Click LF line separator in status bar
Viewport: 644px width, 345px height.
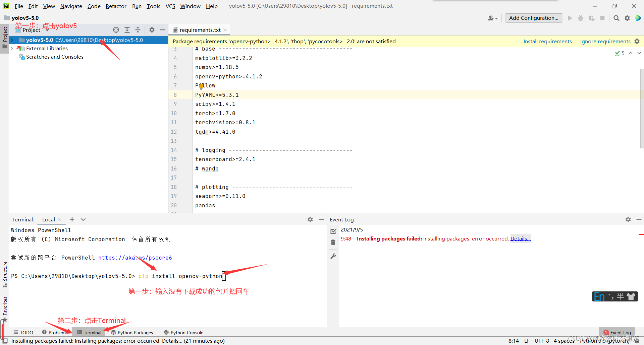[x=527, y=341]
